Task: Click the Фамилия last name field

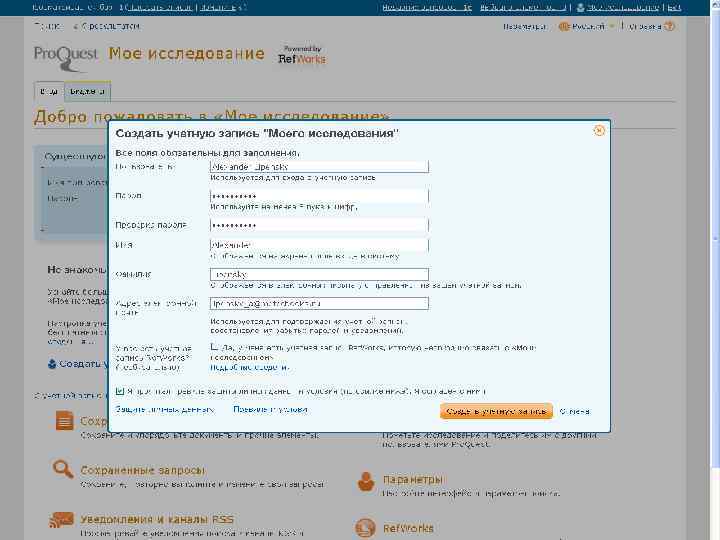Action: 319,274
